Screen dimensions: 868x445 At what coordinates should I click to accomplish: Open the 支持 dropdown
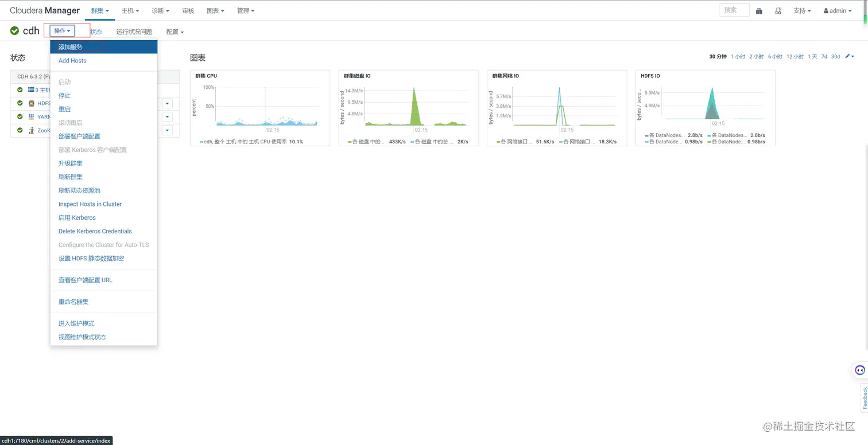(x=802, y=10)
